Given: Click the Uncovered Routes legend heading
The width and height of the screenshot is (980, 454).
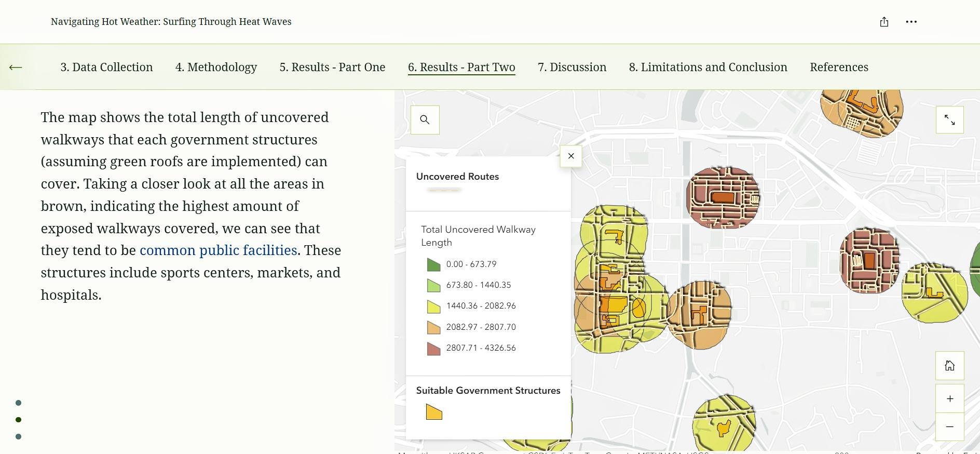Looking at the screenshot, I should pos(457,177).
